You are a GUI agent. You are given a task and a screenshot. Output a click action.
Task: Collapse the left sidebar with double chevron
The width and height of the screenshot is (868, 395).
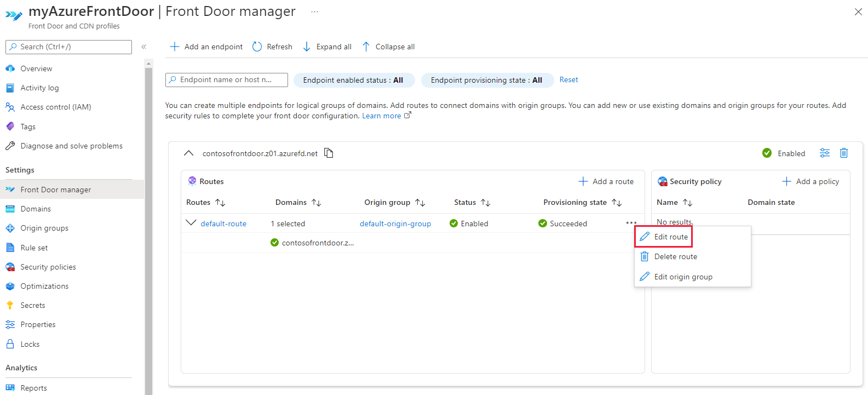click(144, 47)
